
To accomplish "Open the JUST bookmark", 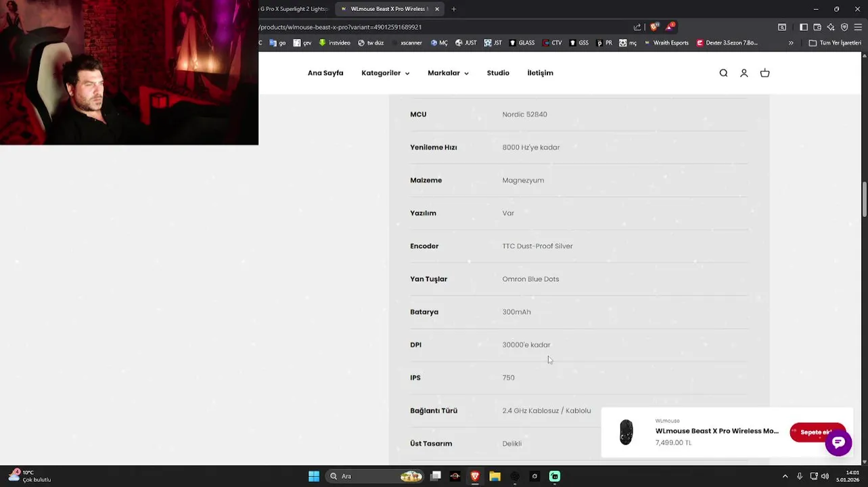I will 466,43.
